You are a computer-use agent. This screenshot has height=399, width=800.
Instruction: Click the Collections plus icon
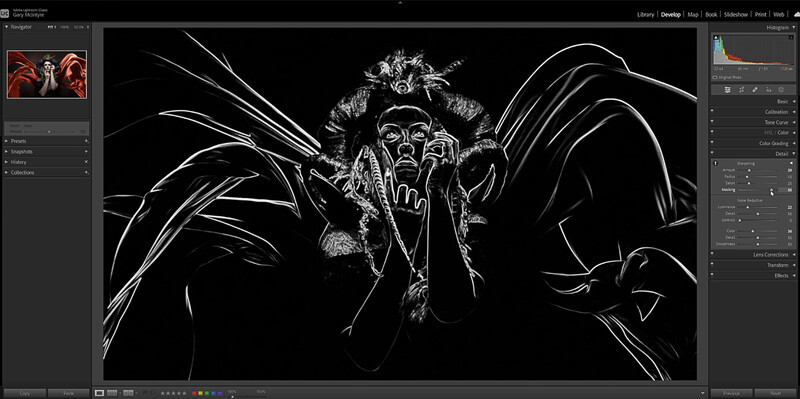[86, 172]
